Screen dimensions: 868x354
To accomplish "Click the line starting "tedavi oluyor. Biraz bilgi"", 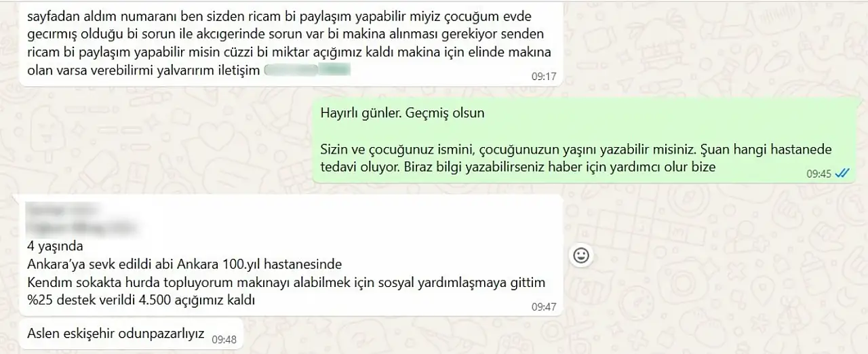I will [x=518, y=167].
